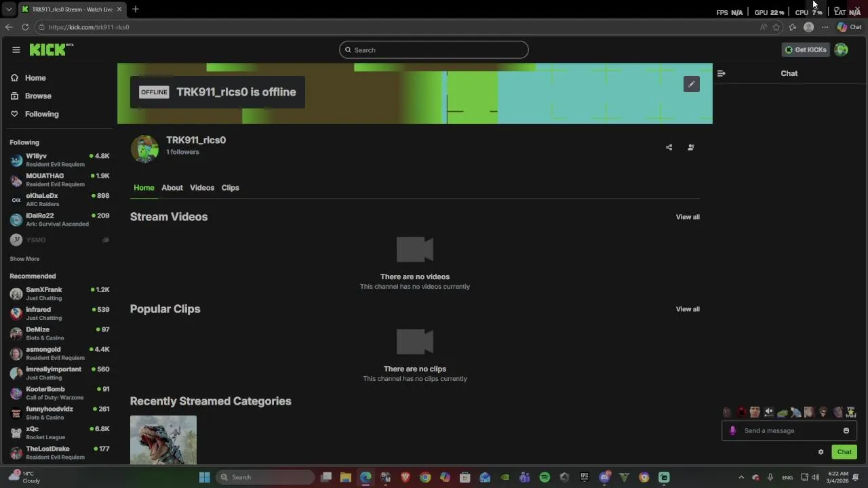
Task: Select the channel Home tab
Action: tap(144, 188)
